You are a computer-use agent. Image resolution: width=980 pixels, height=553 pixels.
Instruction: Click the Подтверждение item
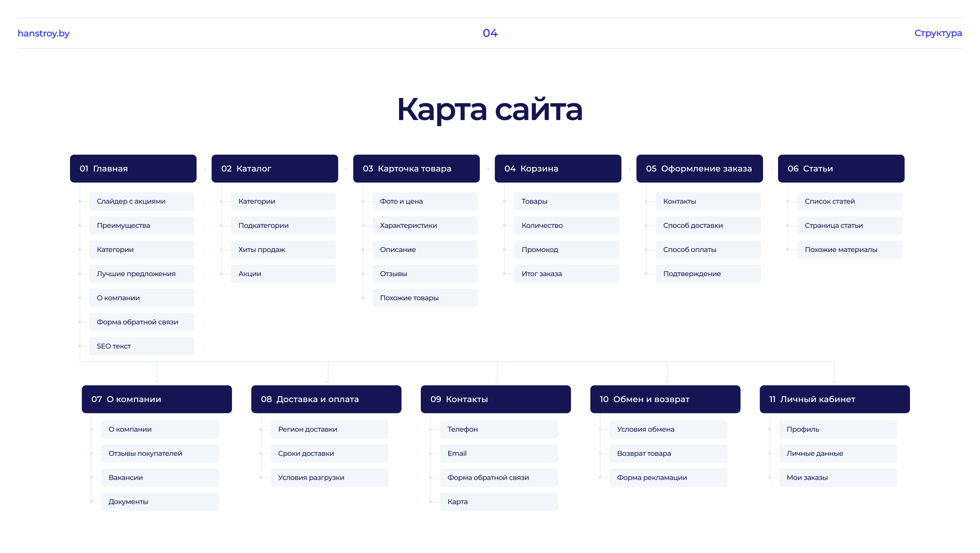[708, 273]
